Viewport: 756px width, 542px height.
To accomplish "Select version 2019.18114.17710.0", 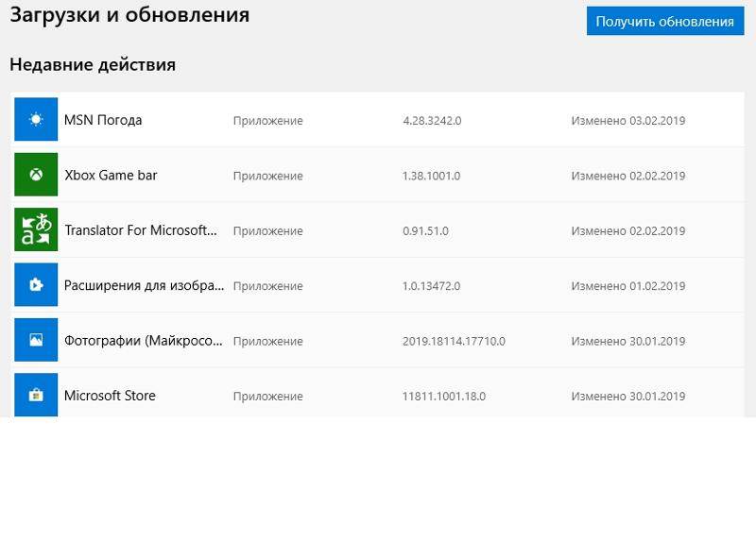I will (454, 341).
